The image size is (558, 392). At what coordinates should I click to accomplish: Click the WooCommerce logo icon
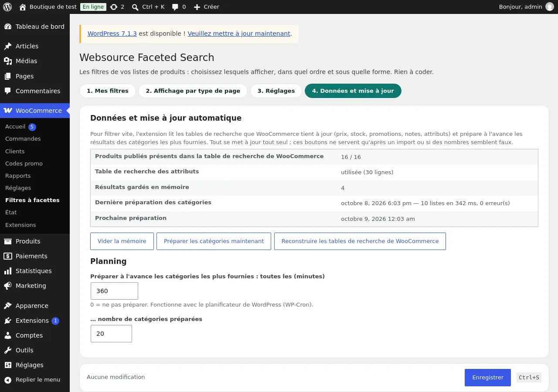(8, 111)
